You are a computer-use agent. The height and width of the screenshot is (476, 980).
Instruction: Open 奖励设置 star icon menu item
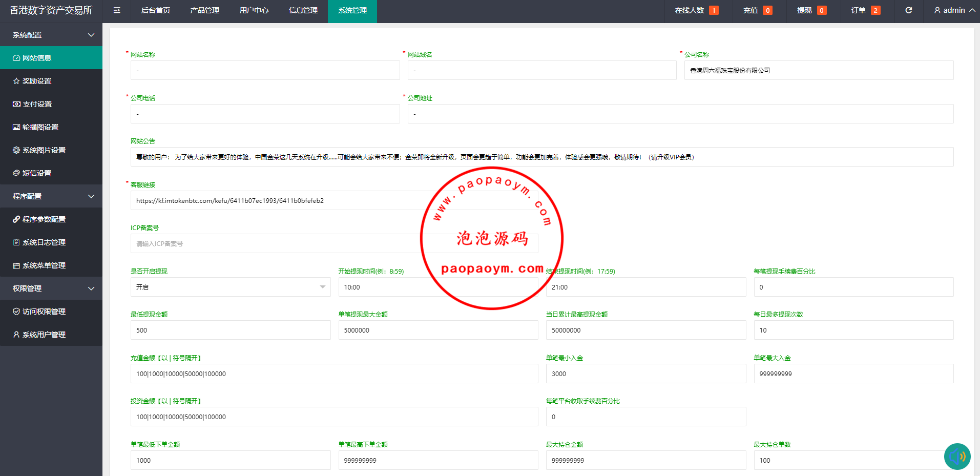[x=36, y=81]
